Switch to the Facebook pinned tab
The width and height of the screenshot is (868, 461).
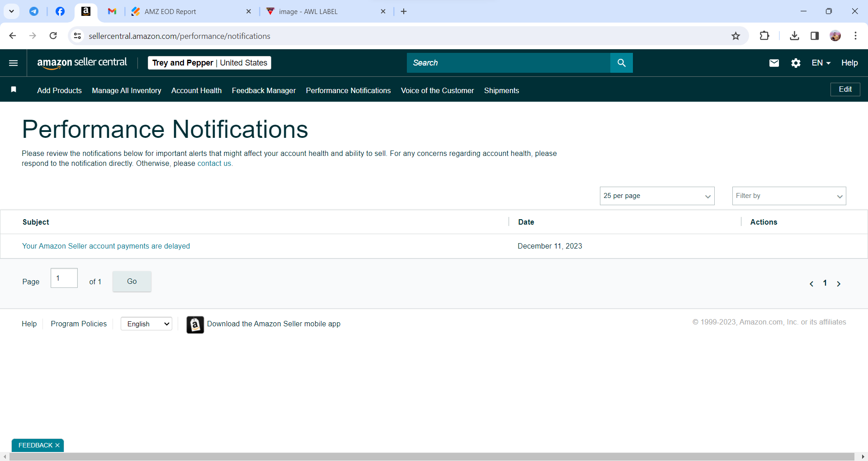click(60, 11)
